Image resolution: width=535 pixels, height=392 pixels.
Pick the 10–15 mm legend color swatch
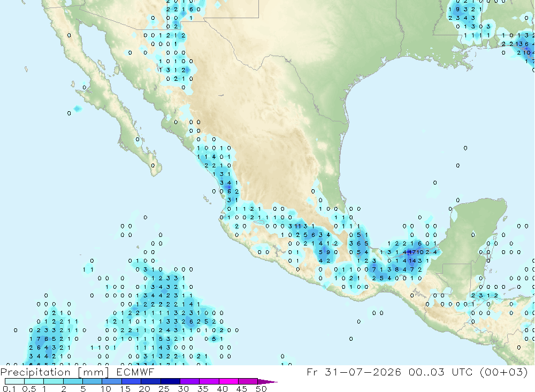click(x=112, y=381)
